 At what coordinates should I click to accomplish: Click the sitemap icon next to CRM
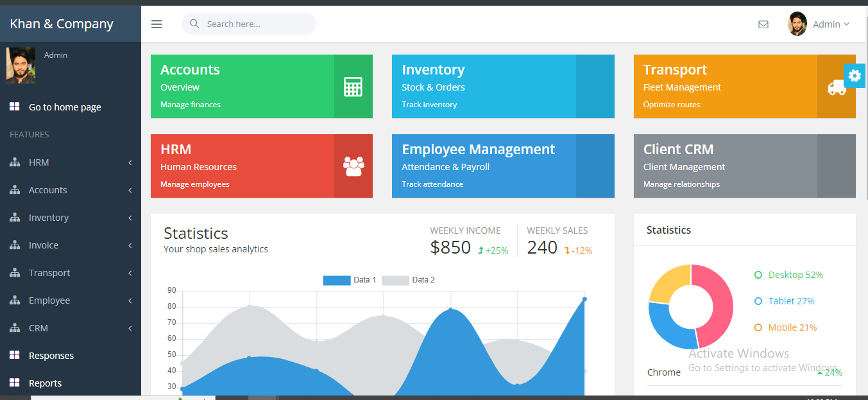pyautogui.click(x=15, y=328)
